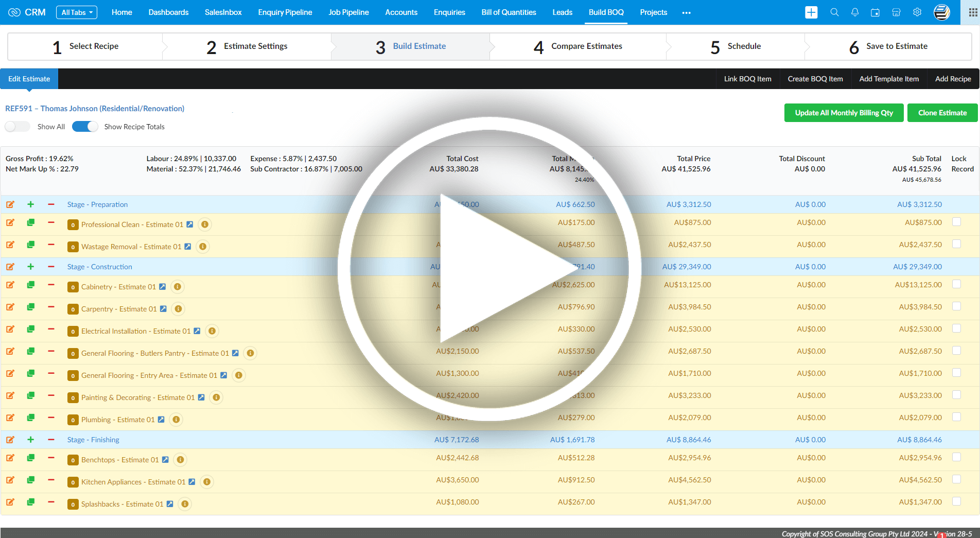The image size is (980, 538).
Task: Select the Edit Estimate tab
Action: pos(29,79)
